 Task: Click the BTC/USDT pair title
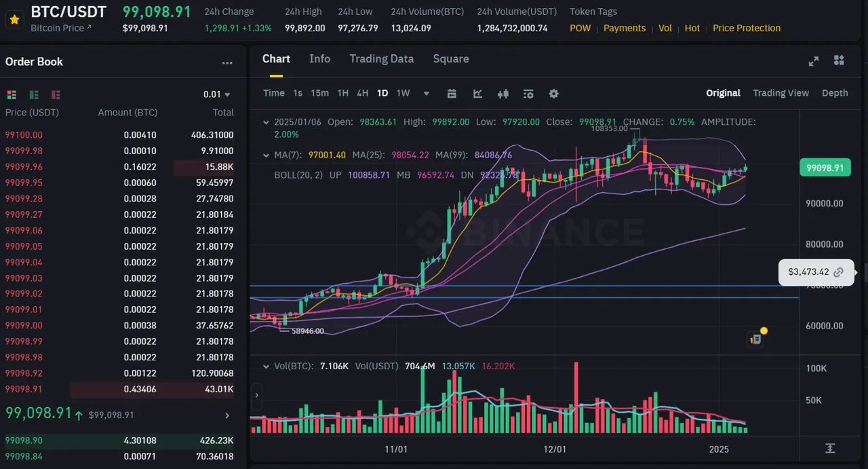coord(68,12)
